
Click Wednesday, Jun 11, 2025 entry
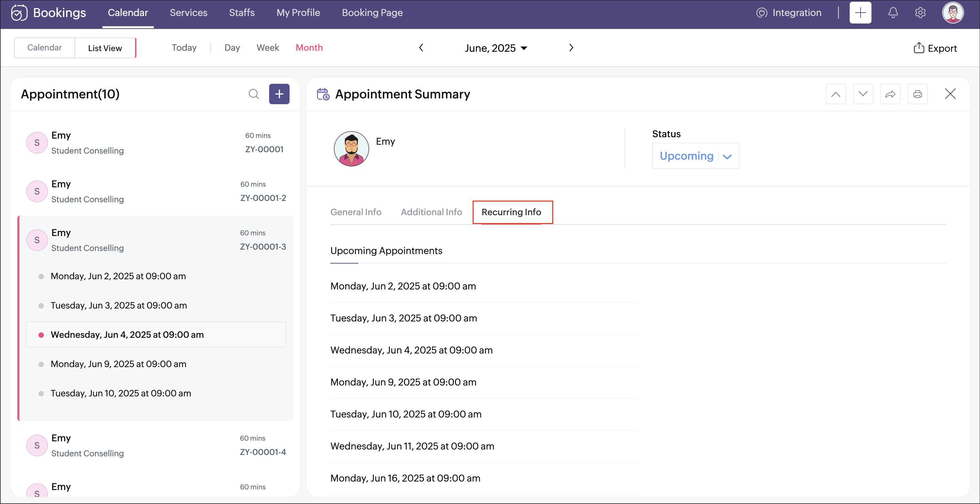coord(412,446)
